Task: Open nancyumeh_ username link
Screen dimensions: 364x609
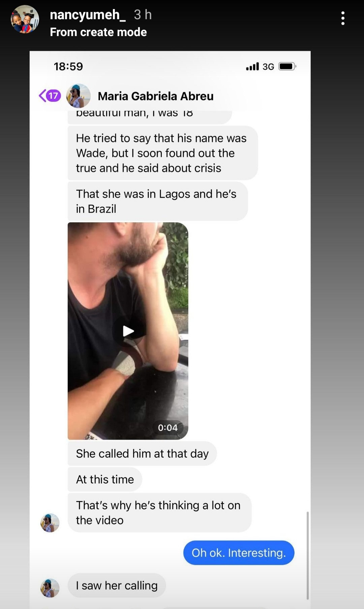Action: pyautogui.click(x=88, y=15)
